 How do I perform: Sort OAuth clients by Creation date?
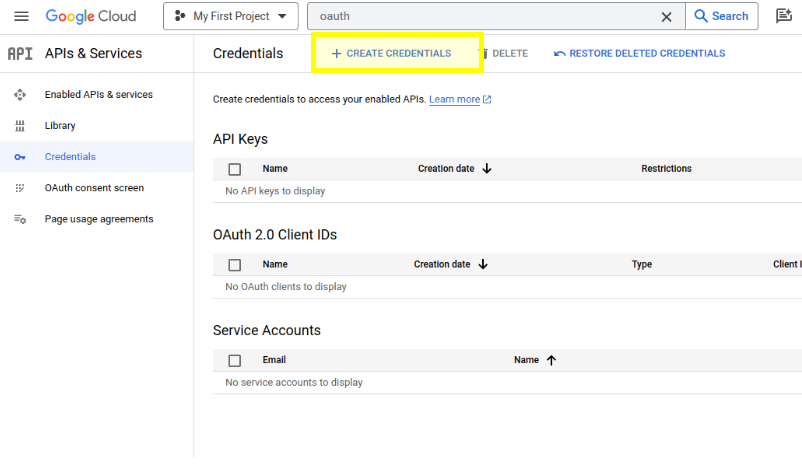tap(442, 264)
